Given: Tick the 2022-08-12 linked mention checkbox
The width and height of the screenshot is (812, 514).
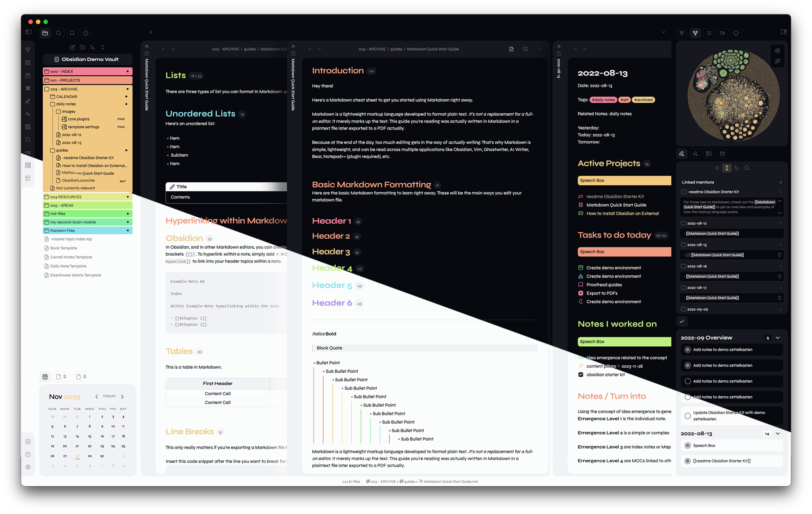Looking at the screenshot, I should coord(683,223).
